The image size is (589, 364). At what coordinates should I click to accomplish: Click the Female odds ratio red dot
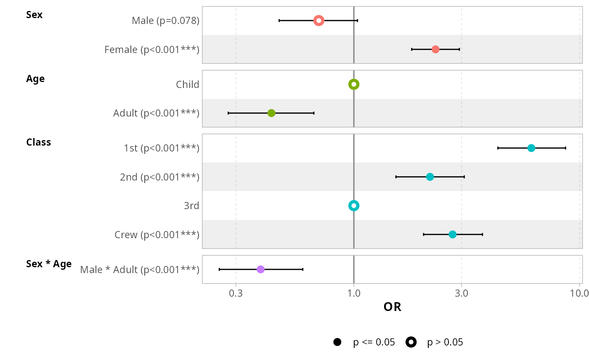[435, 49]
